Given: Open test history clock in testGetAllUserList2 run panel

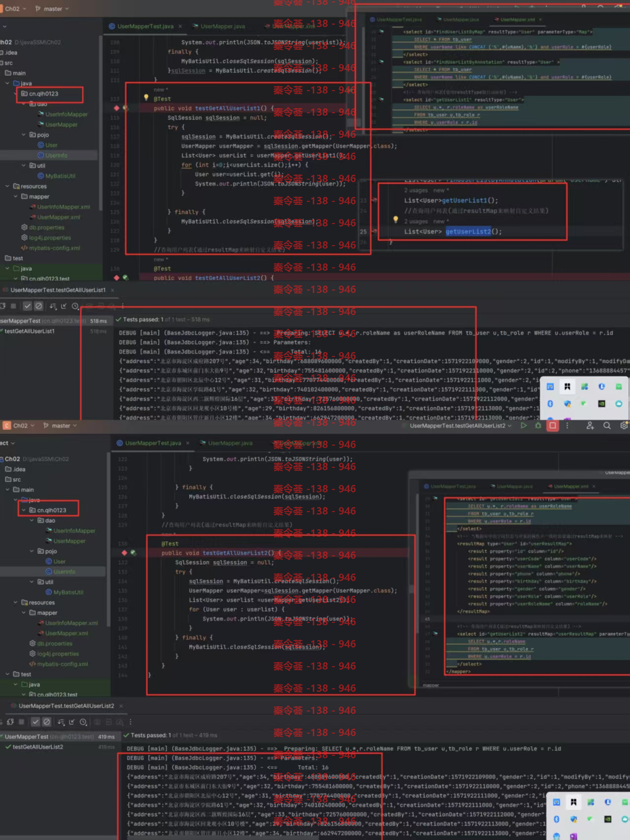Looking at the screenshot, I should 83,722.
